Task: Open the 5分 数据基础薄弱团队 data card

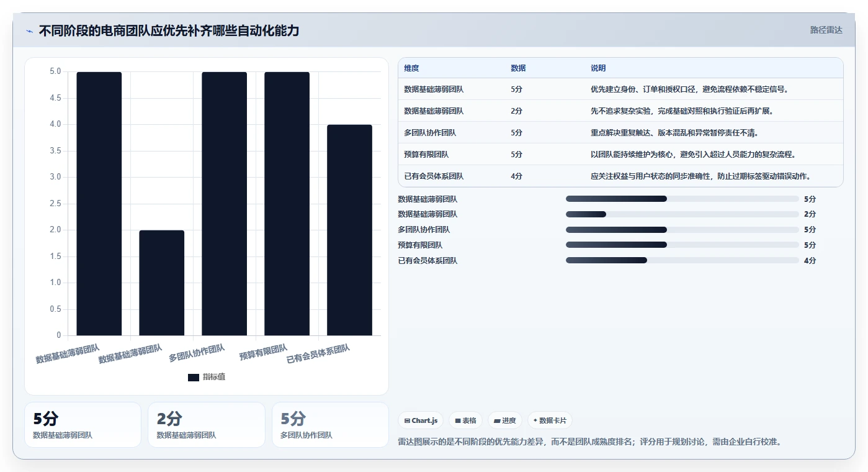Action: click(x=83, y=425)
